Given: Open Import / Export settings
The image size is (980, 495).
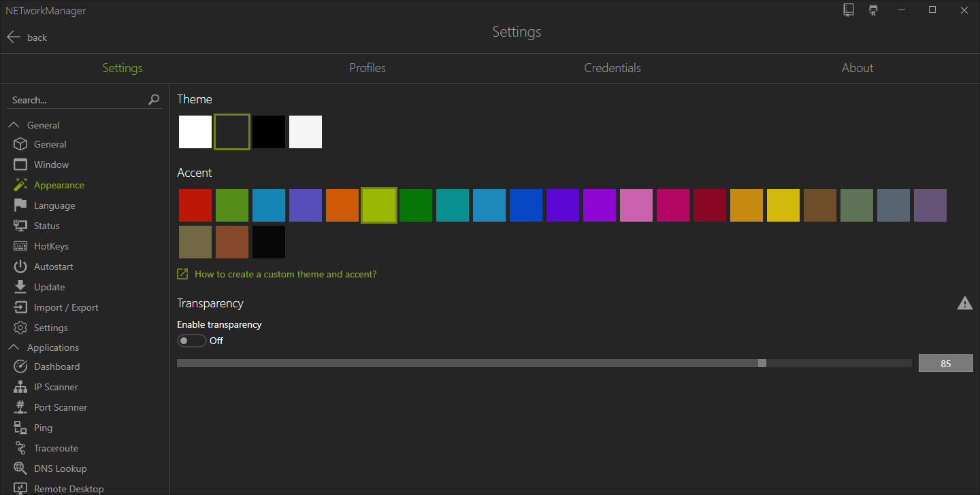Looking at the screenshot, I should (x=66, y=307).
